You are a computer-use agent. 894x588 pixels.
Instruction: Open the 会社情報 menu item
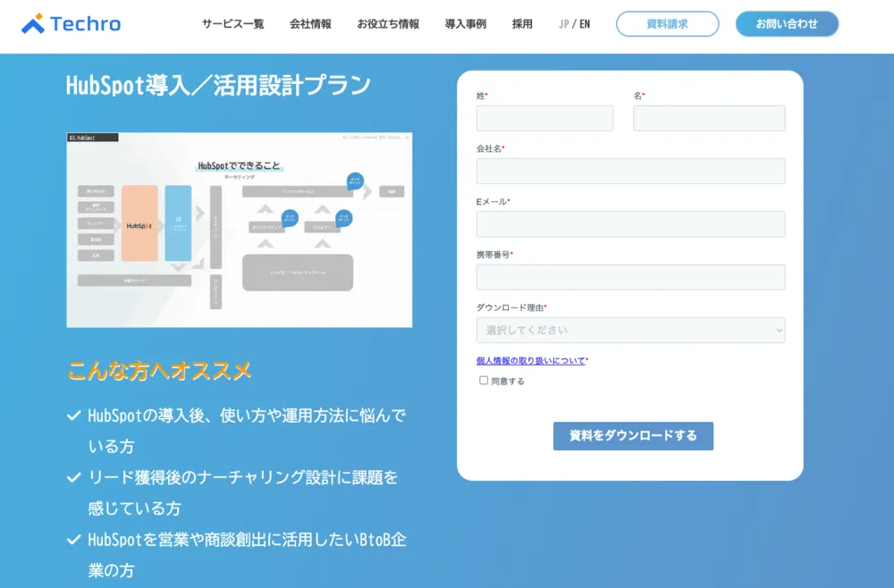(310, 24)
